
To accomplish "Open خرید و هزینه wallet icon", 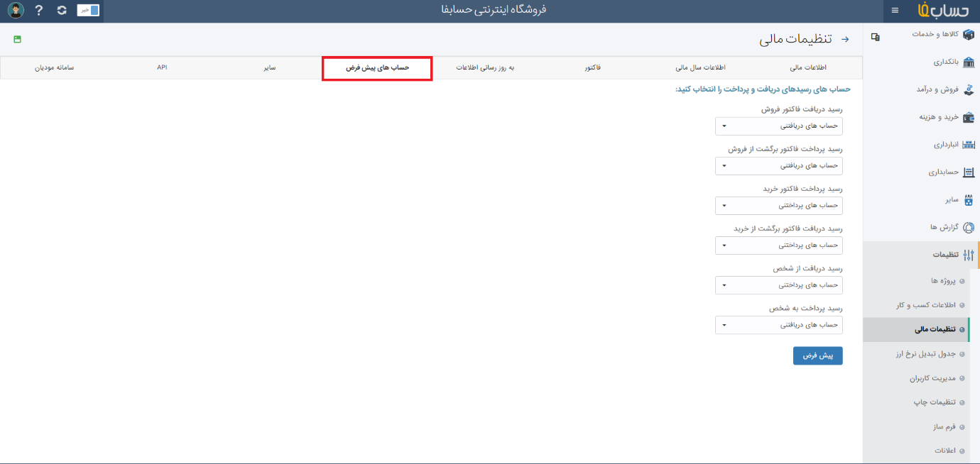I will coord(969,117).
